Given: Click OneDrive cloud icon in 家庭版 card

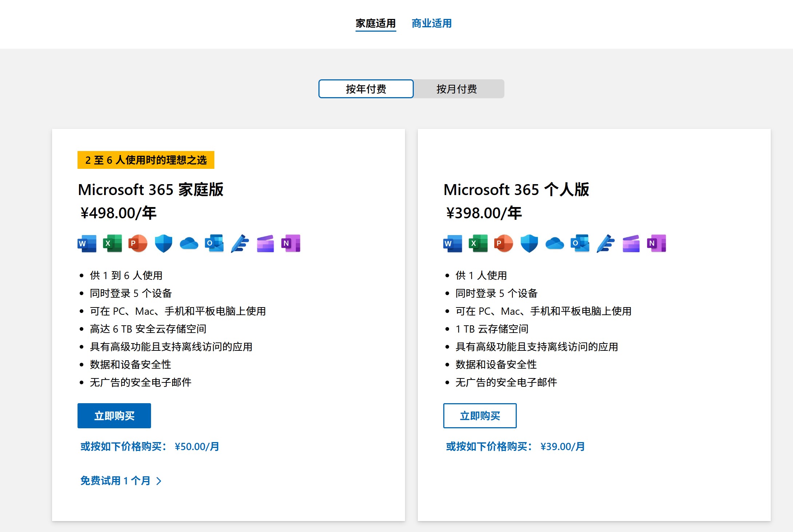Looking at the screenshot, I should click(189, 243).
